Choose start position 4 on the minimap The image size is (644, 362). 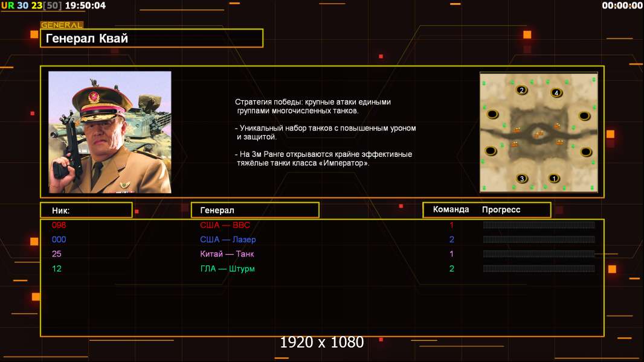point(556,93)
